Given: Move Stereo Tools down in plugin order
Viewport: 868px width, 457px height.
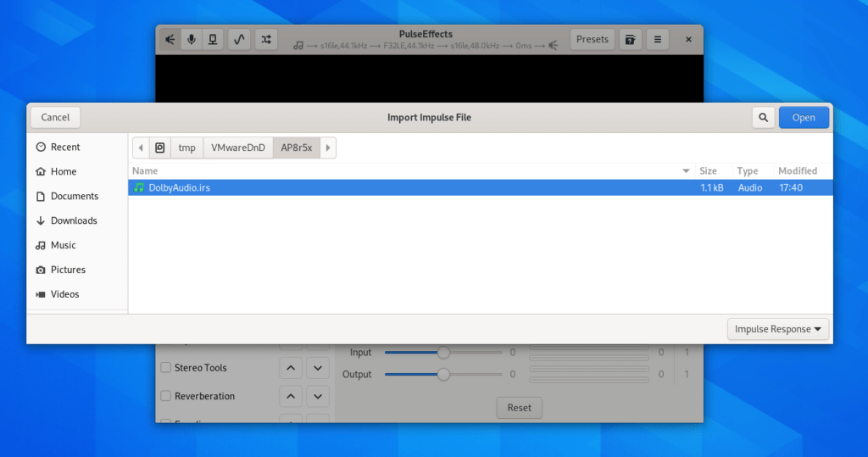Looking at the screenshot, I should pyautogui.click(x=318, y=368).
